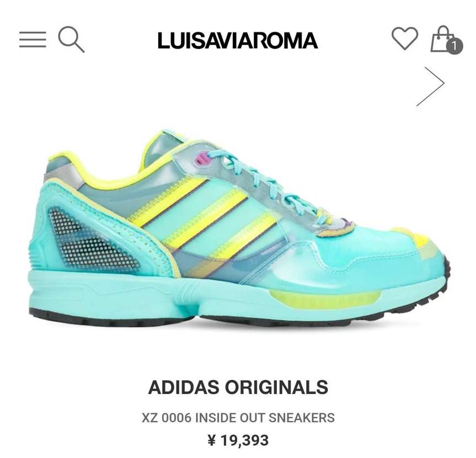
Task: Tap the yellow cushioning window in sole
Action: click(x=325, y=299)
